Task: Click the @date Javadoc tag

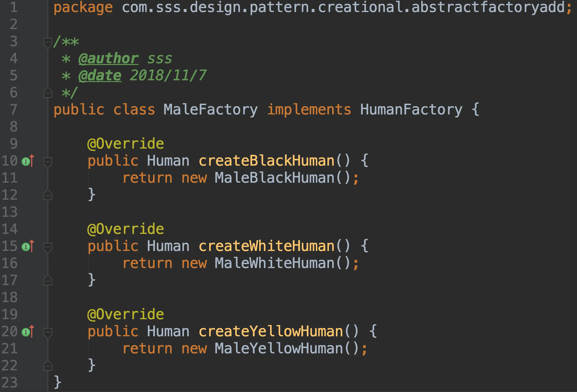Action: (100, 76)
